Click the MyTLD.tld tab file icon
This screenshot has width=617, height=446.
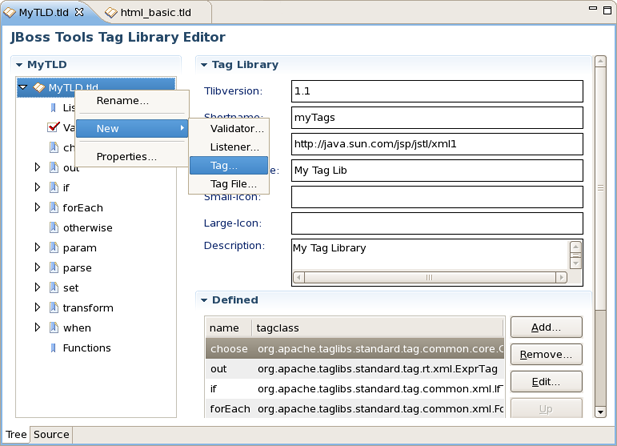tap(9, 13)
